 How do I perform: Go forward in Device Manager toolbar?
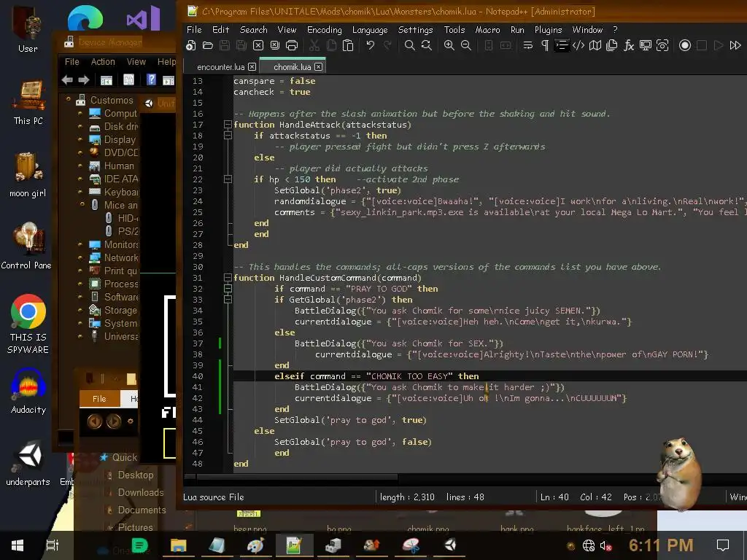pyautogui.click(x=84, y=80)
